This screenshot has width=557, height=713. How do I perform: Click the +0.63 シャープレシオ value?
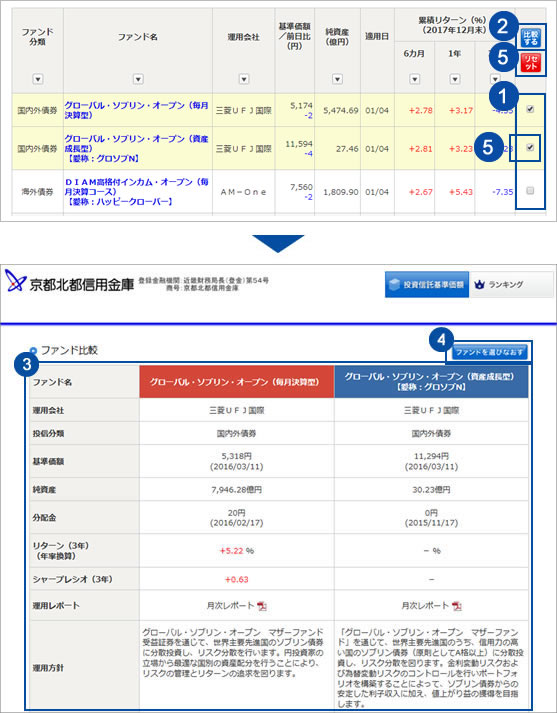click(x=236, y=579)
